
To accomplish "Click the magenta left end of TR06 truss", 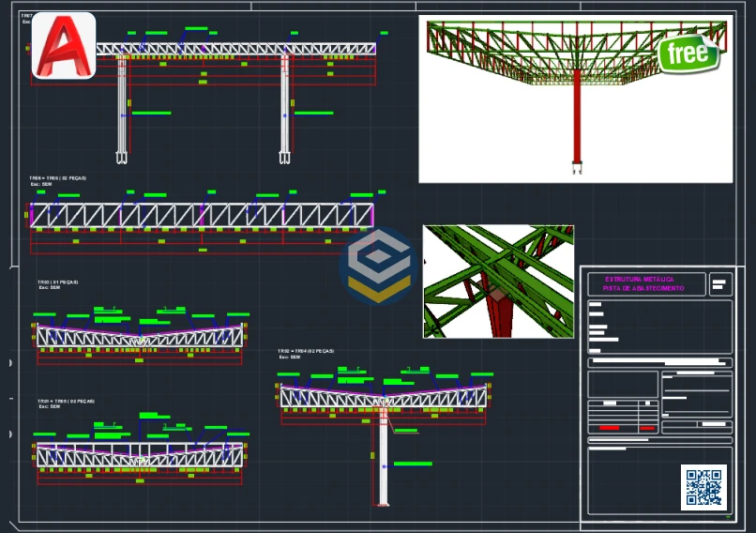I will point(33,216).
